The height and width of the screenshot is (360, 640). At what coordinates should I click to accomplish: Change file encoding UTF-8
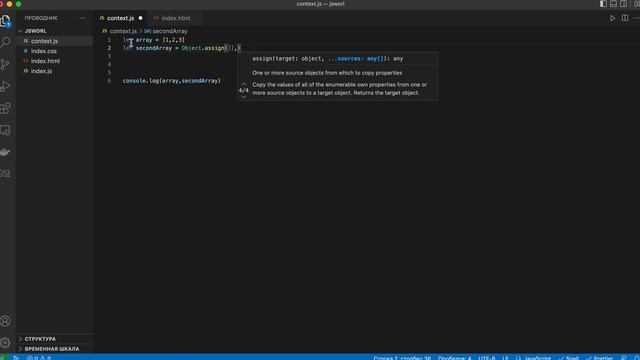[487, 358]
